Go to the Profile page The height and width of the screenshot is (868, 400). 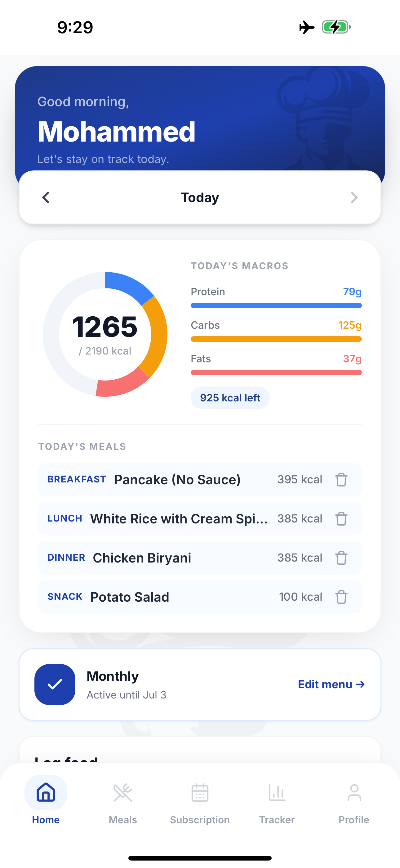[x=354, y=803]
